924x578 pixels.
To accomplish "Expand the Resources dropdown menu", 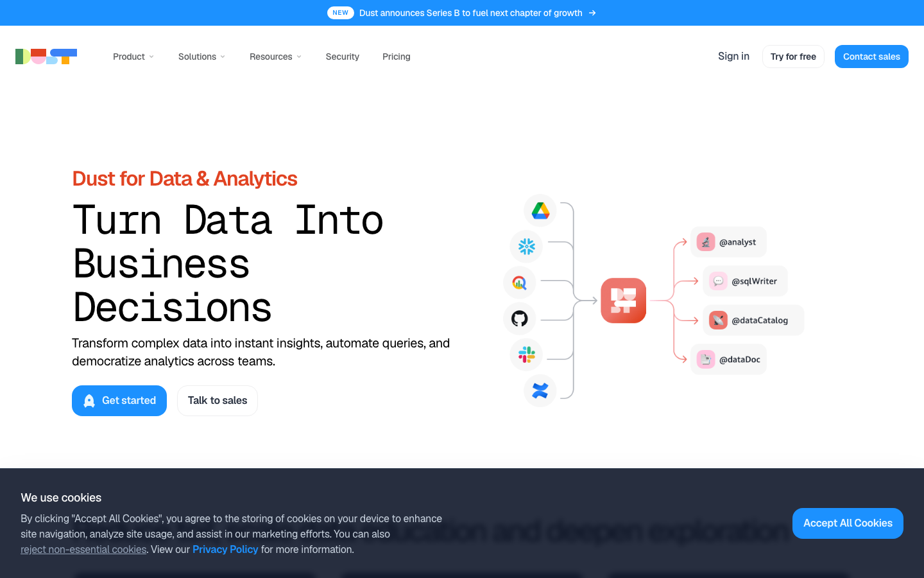I will (x=275, y=57).
